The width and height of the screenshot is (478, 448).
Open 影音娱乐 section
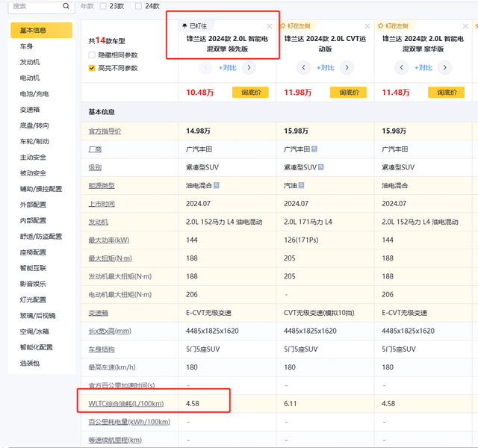point(33,284)
